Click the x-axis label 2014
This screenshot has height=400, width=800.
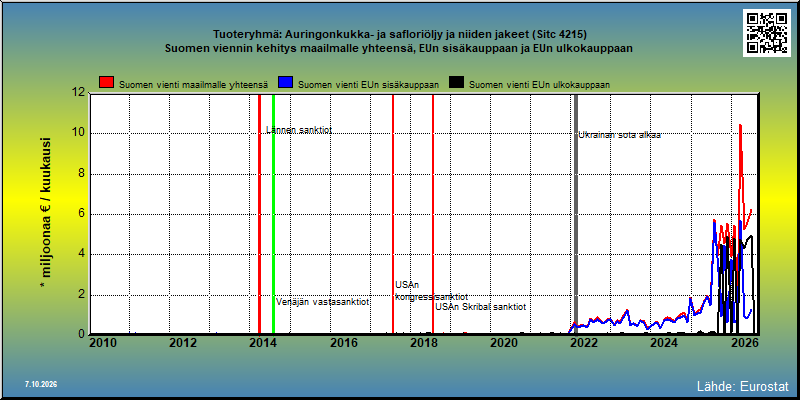pos(263,343)
